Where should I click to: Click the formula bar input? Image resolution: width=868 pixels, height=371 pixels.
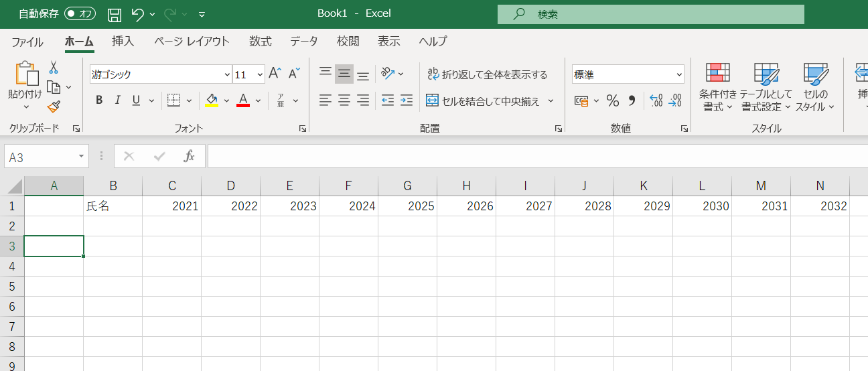point(538,156)
